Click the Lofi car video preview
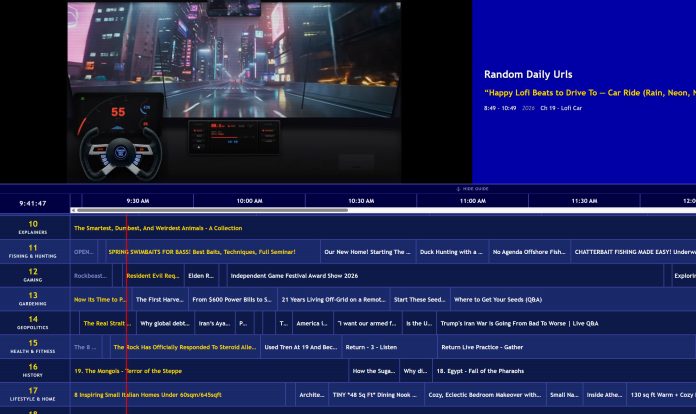 (233, 91)
